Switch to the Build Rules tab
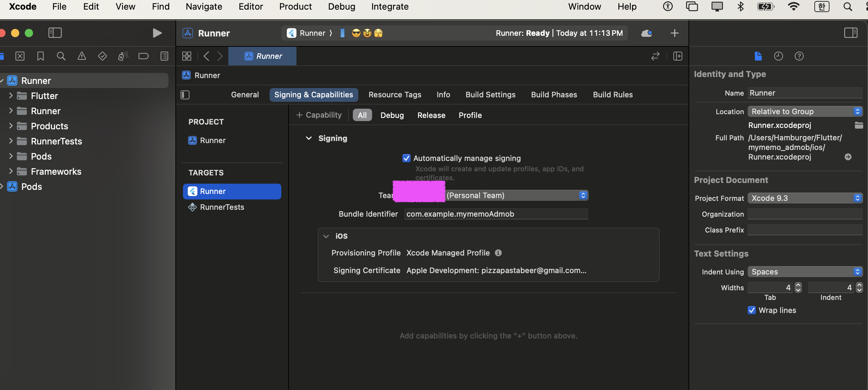 tap(613, 95)
